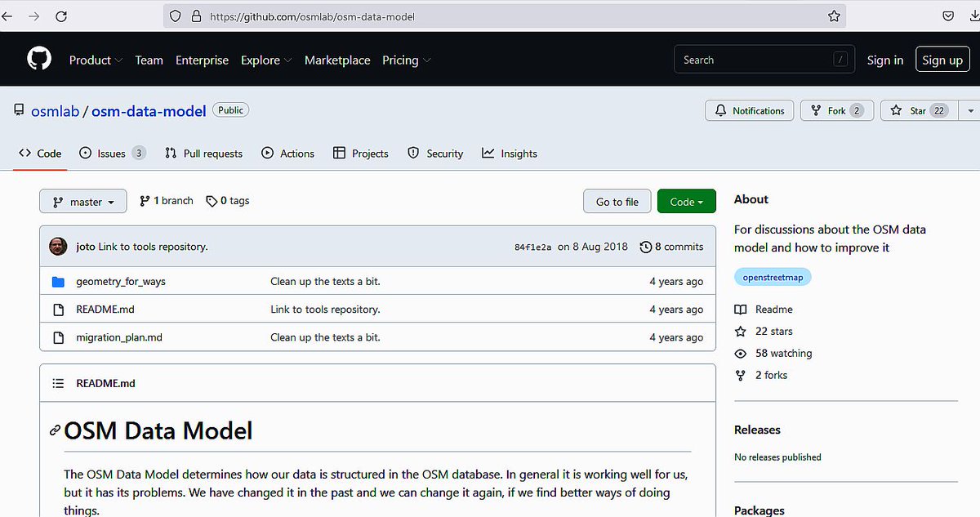Click the Sign in link
Viewport: 980px width, 517px height.
[x=885, y=60]
